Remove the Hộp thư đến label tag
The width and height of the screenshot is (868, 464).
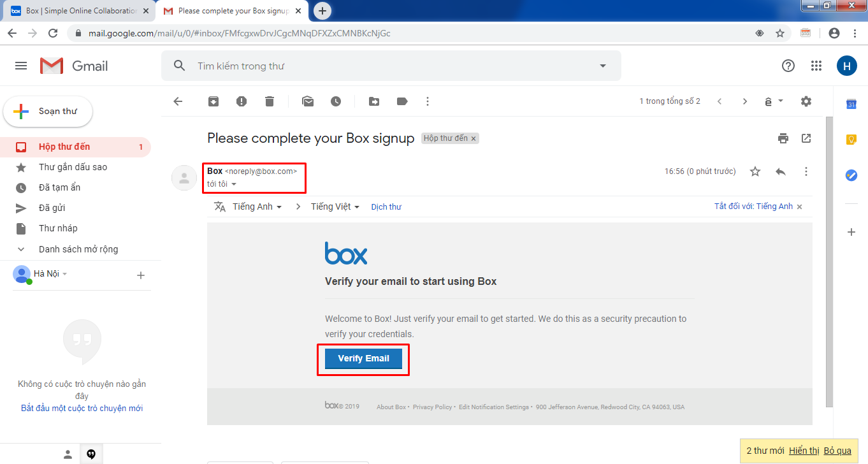[x=474, y=138]
